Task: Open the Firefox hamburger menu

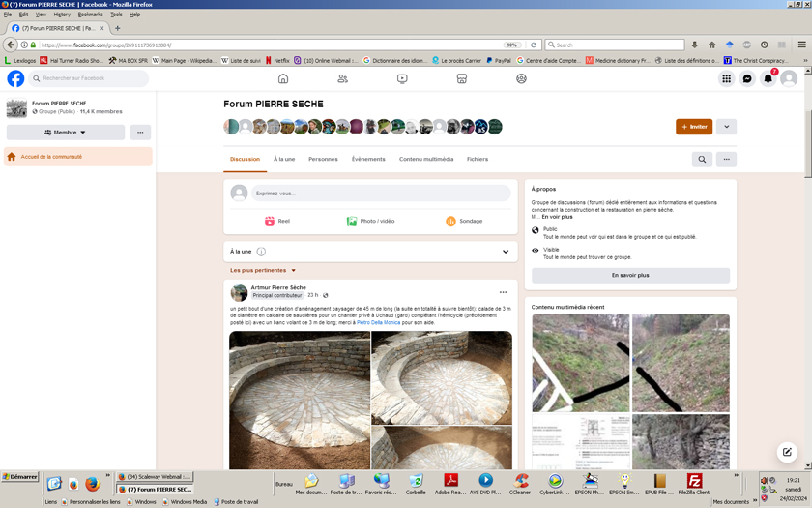Action: 801,45
